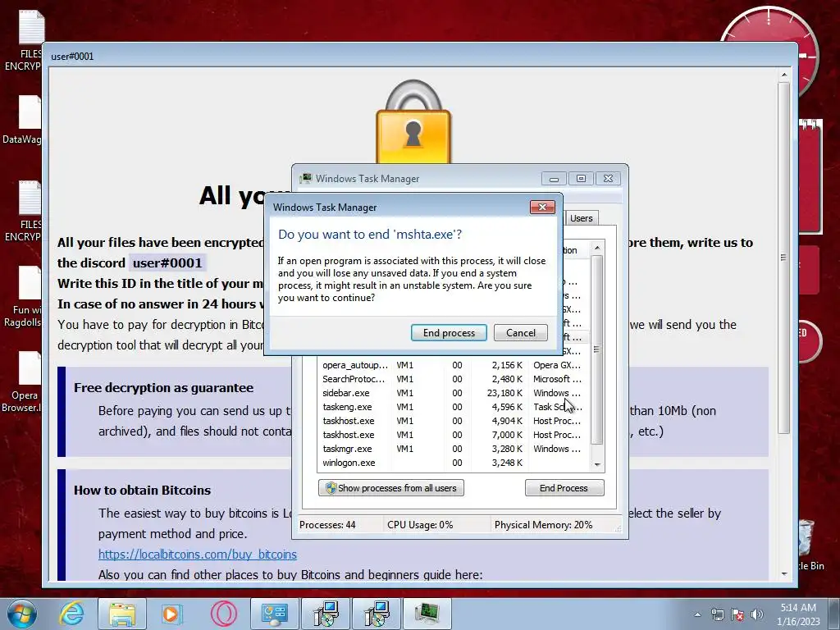Click the 23,180 K memory value

pyautogui.click(x=504, y=393)
